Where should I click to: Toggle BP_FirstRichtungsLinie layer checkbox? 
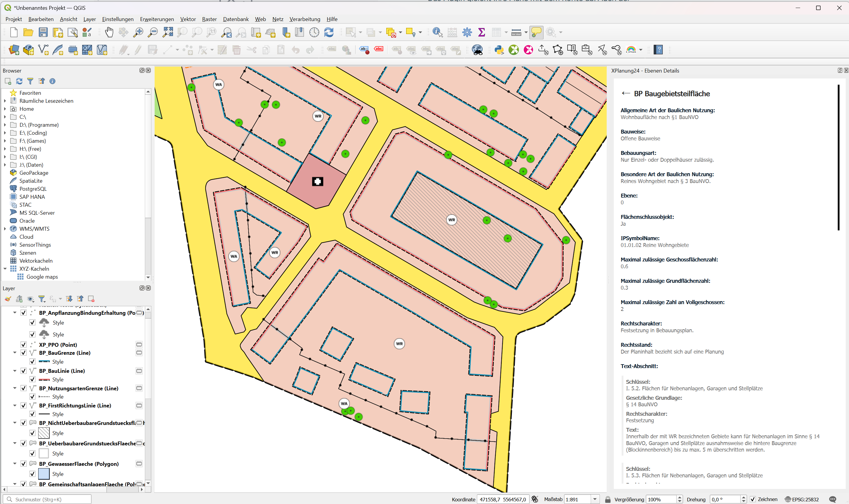pos(23,405)
